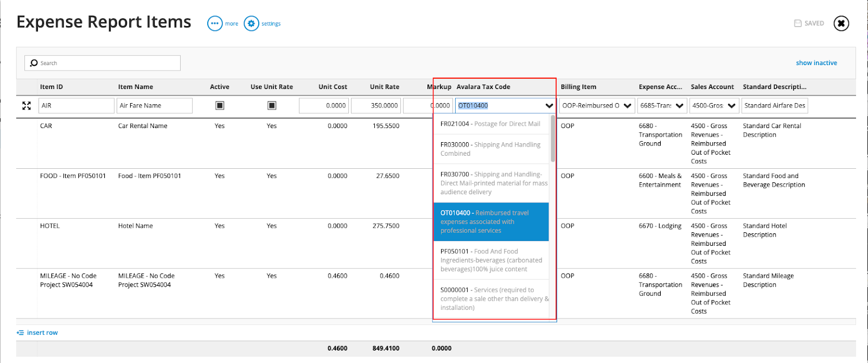Click the insert row list icon
This screenshot has width=868, height=363.
click(x=20, y=333)
